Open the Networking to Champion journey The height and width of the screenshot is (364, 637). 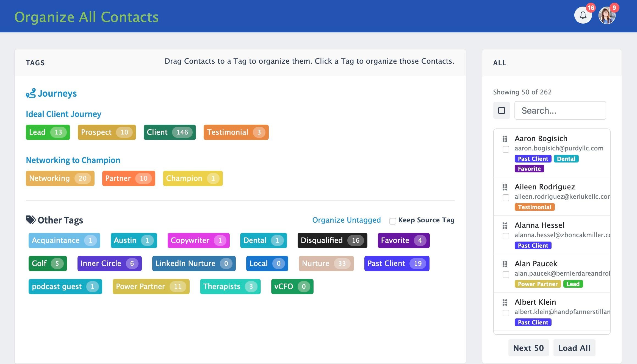pos(73,160)
